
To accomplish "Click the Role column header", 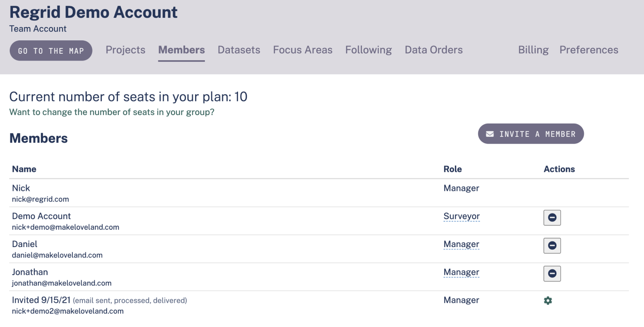I will [x=452, y=169].
